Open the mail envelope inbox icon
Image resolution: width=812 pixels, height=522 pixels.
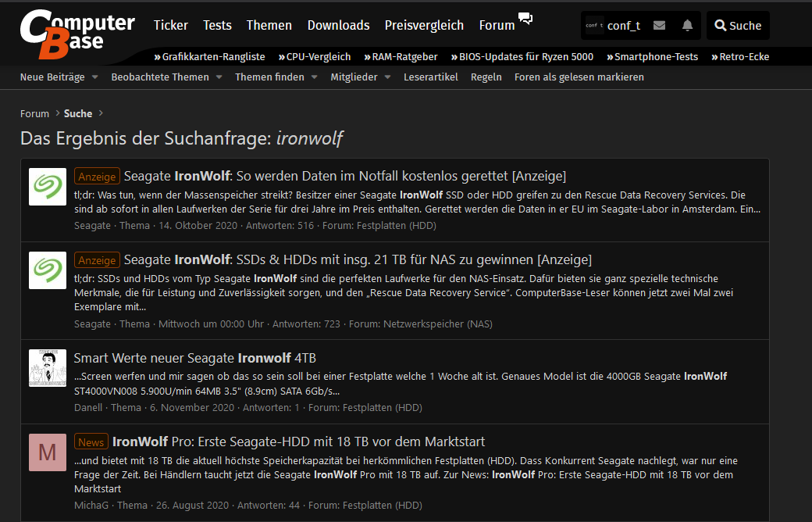[x=659, y=26]
